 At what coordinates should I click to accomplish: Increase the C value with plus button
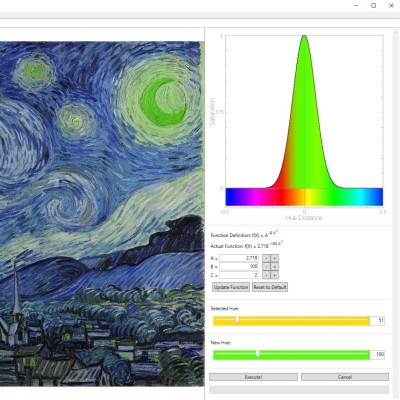pyautogui.click(x=274, y=275)
